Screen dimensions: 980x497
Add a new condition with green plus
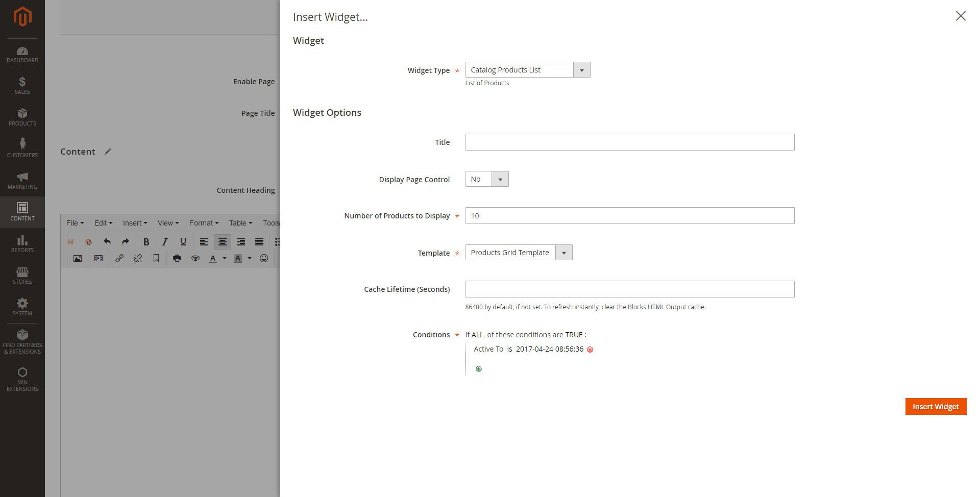point(479,369)
